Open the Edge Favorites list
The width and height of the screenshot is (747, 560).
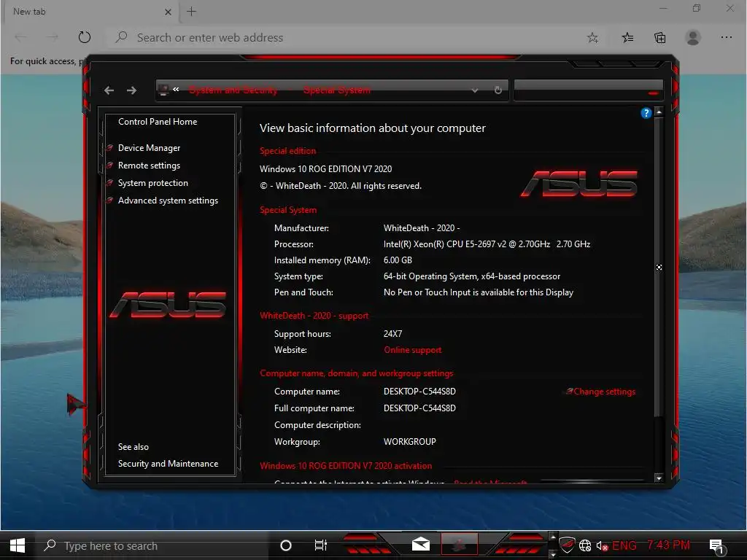(x=627, y=38)
